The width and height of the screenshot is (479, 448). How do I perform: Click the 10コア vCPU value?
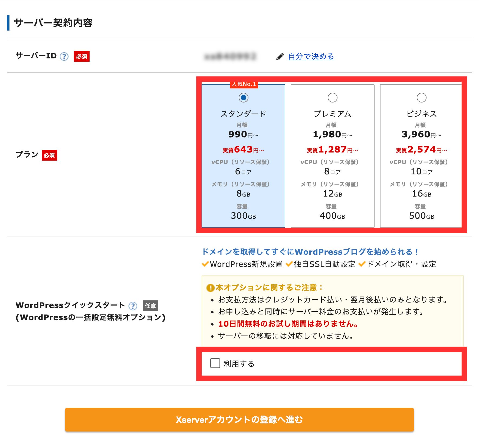coord(421,171)
